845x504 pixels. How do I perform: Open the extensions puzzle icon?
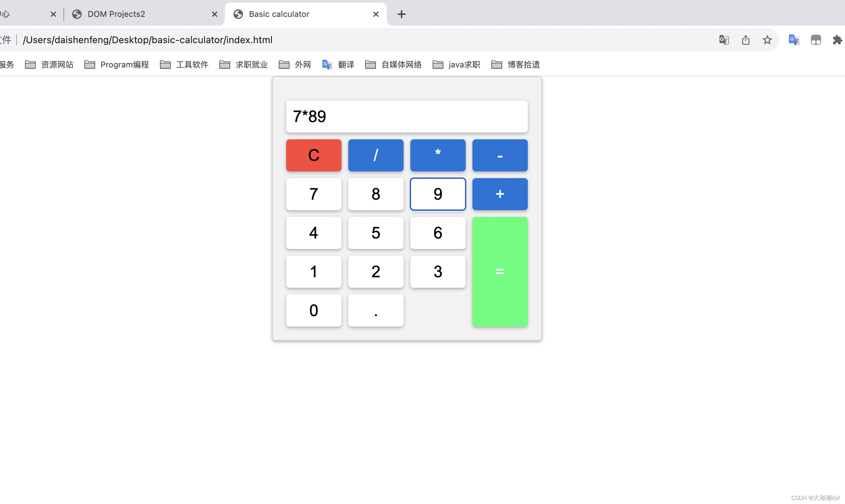click(837, 40)
